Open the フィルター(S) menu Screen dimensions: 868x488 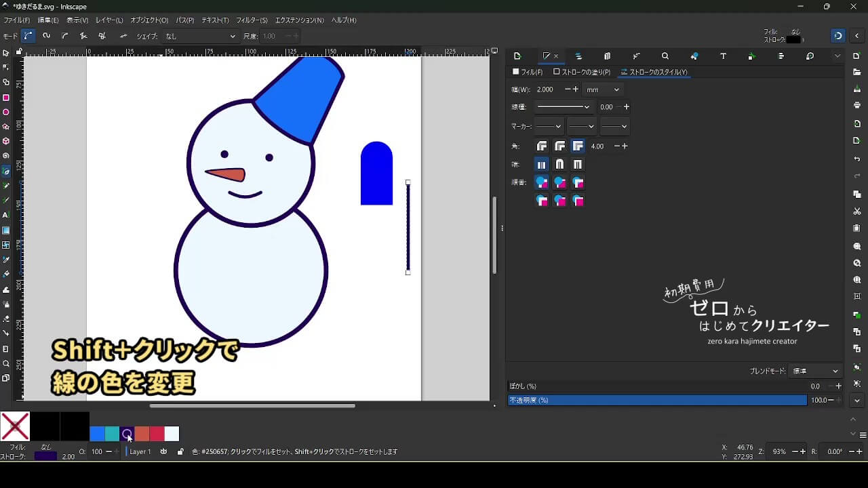[x=252, y=20]
